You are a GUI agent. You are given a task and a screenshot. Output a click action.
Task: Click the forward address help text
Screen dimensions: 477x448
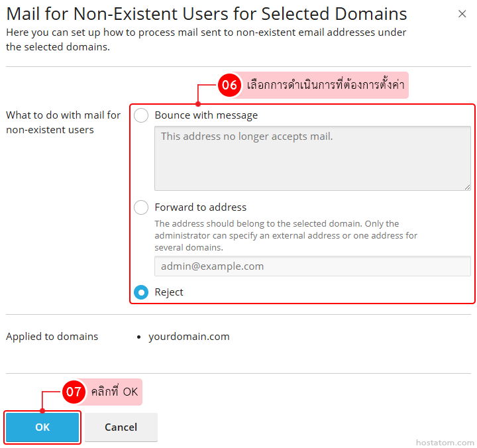click(x=286, y=235)
